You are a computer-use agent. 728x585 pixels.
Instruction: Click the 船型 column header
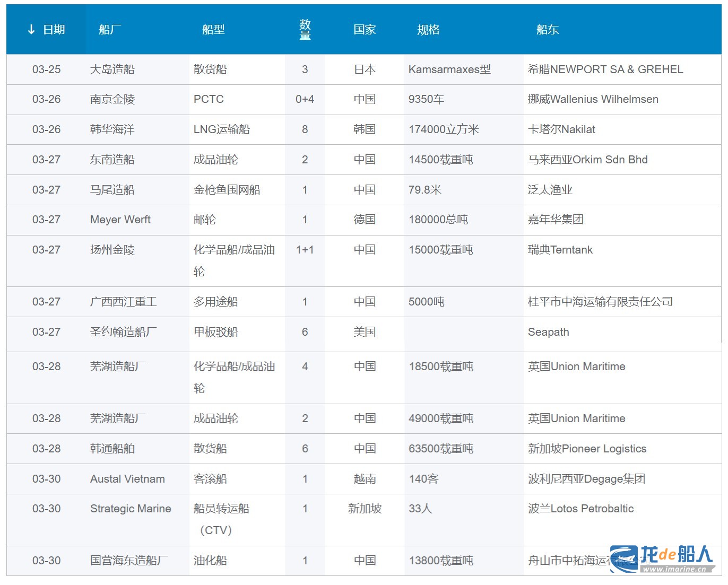click(x=213, y=30)
